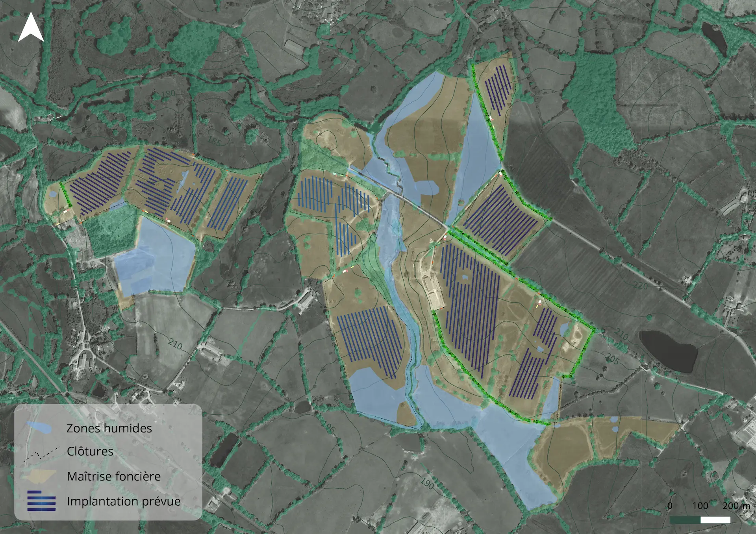Image resolution: width=756 pixels, height=534 pixels.
Task: Click the '200 m' scale bar label
Action: click(736, 506)
